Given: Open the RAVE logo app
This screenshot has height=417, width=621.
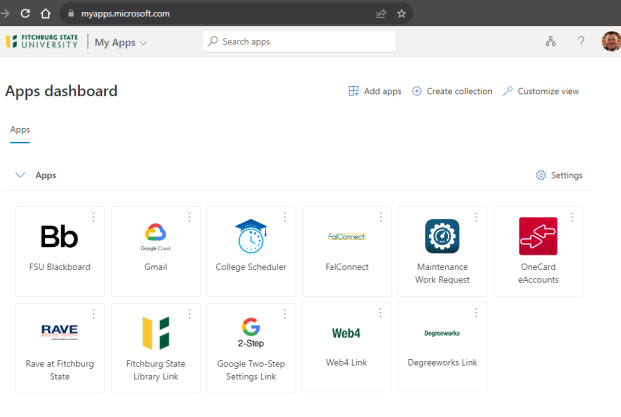Looking at the screenshot, I should (59, 332).
